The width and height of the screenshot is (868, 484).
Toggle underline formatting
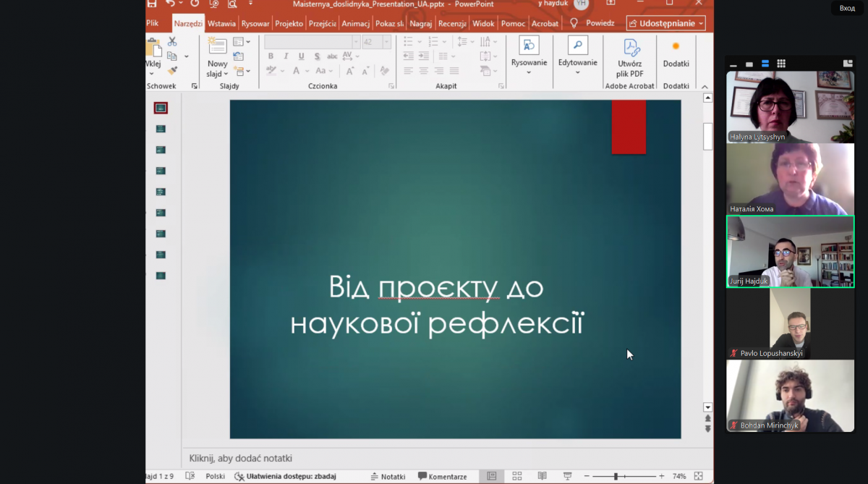pos(301,56)
